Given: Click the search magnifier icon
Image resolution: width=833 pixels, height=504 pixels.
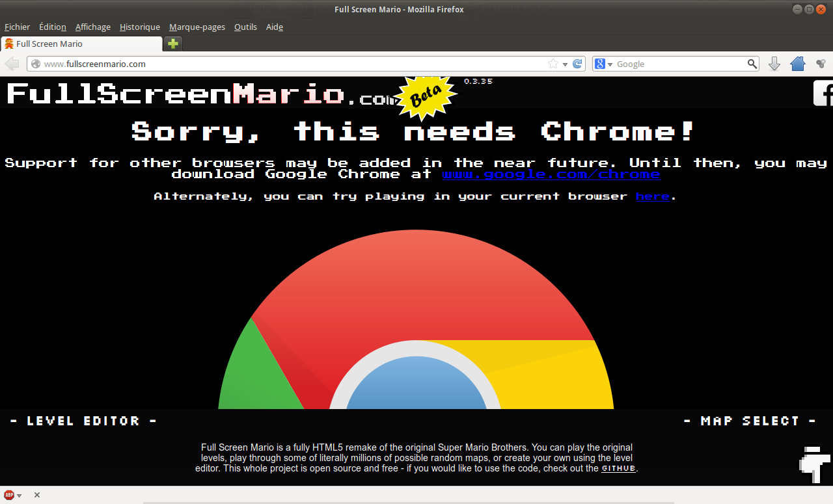Looking at the screenshot, I should pyautogui.click(x=752, y=64).
